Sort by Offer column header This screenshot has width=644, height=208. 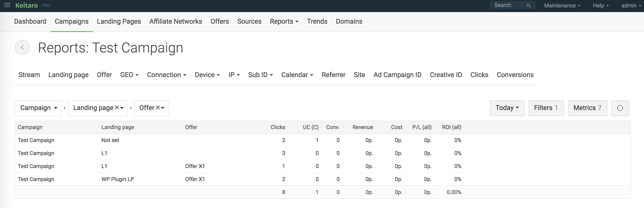[x=191, y=127]
